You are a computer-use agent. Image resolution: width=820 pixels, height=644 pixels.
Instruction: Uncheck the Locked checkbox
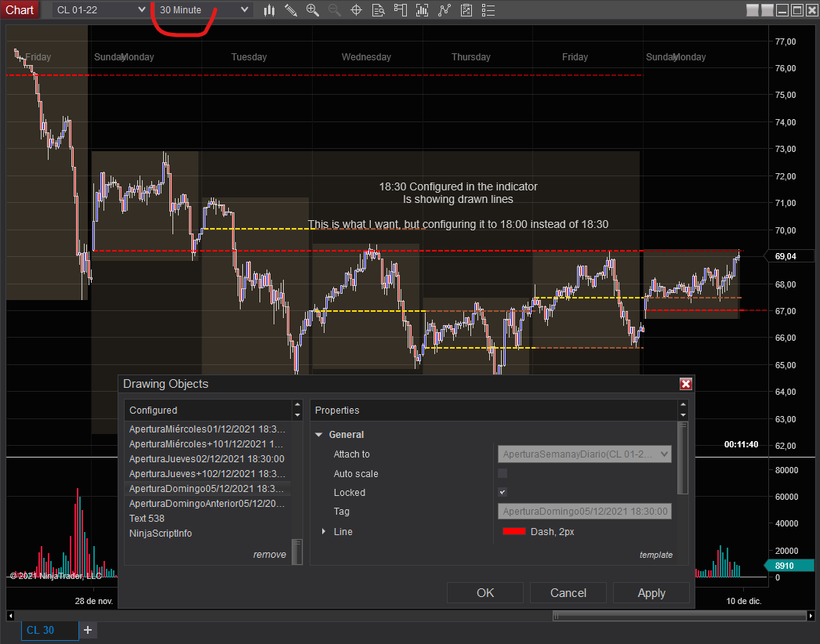(x=503, y=492)
